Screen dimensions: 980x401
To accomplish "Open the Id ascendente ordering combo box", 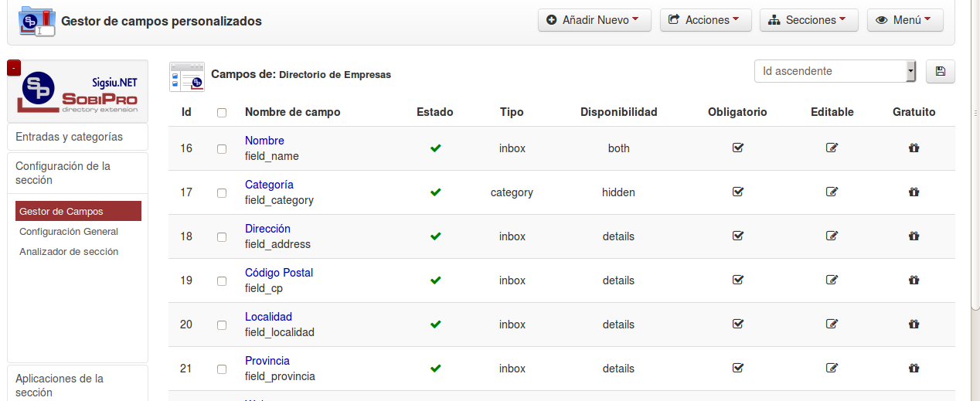I will click(835, 71).
